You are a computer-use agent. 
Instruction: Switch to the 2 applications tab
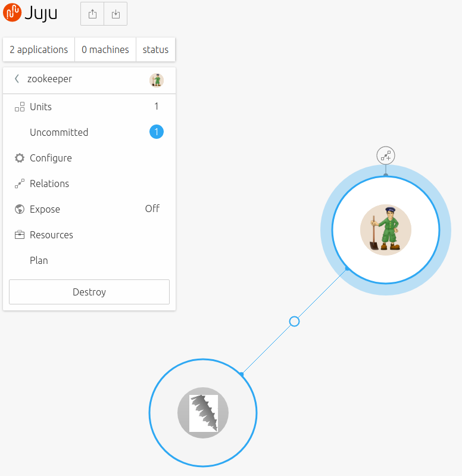[39, 50]
